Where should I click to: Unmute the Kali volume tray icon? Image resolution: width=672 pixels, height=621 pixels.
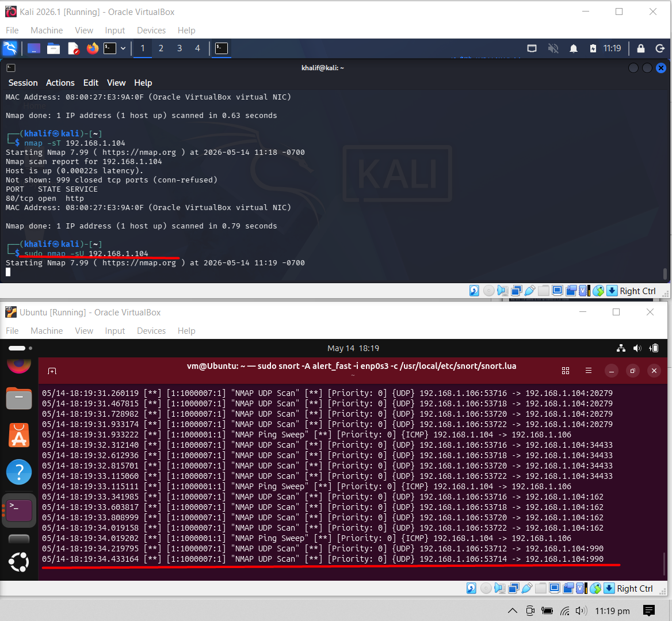[553, 48]
